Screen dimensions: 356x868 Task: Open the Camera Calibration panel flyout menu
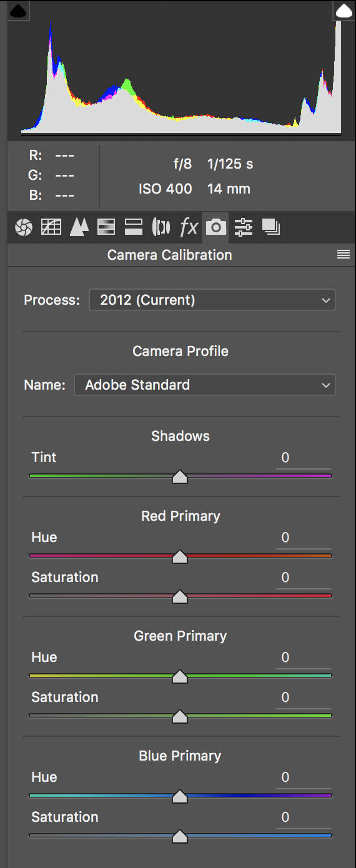[x=343, y=254]
